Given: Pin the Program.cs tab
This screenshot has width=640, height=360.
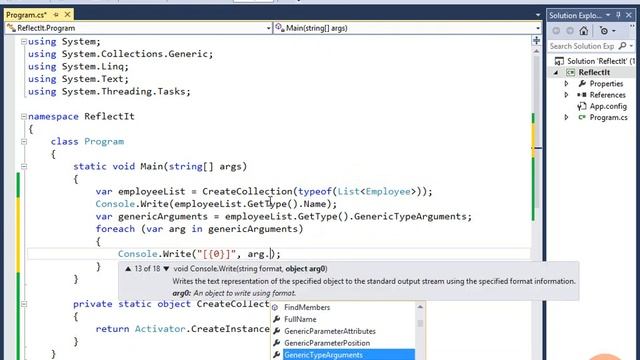Looking at the screenshot, I should coord(56,15).
